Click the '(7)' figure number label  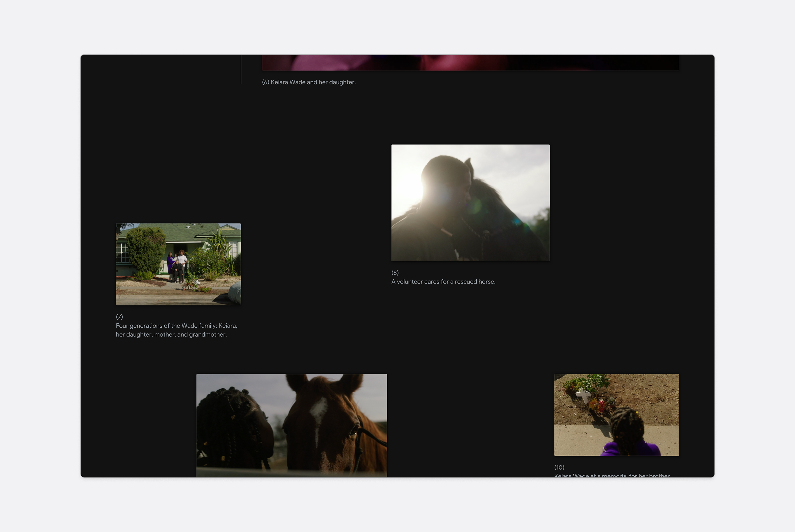coord(120,317)
